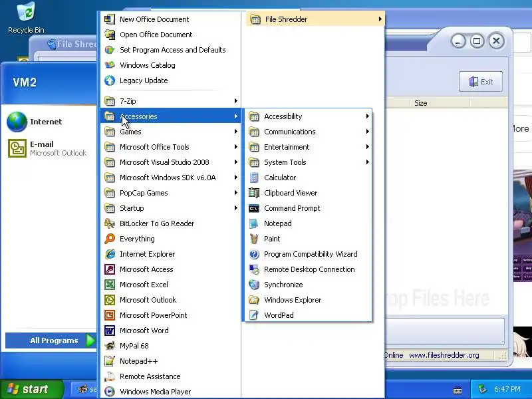Choose Set Program Access and Defaults

pyautogui.click(x=171, y=50)
